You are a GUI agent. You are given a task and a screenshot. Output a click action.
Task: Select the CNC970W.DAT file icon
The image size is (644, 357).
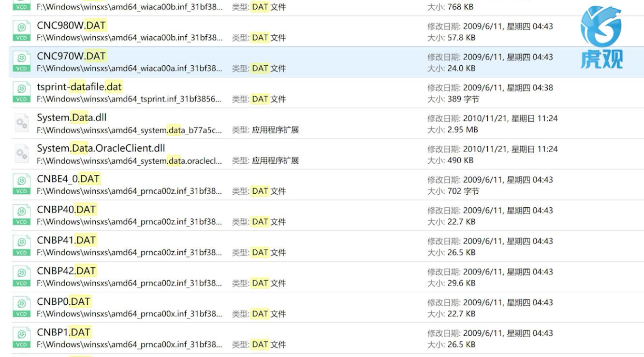21,62
